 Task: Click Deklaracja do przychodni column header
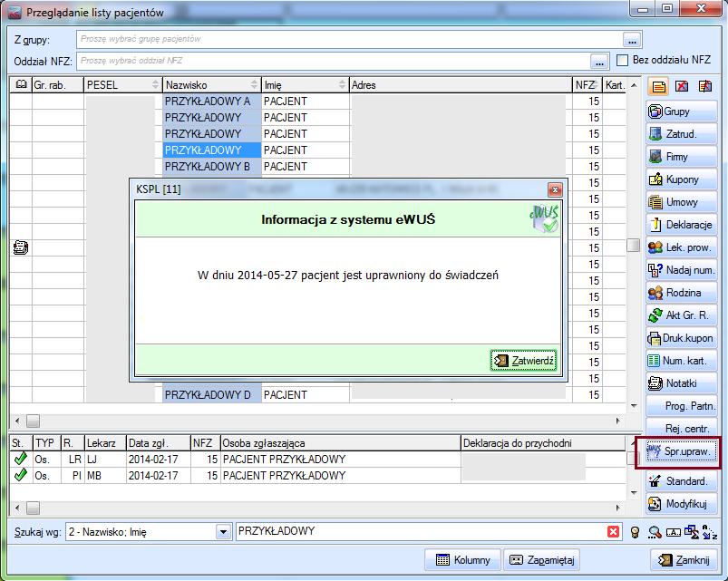pyautogui.click(x=543, y=442)
